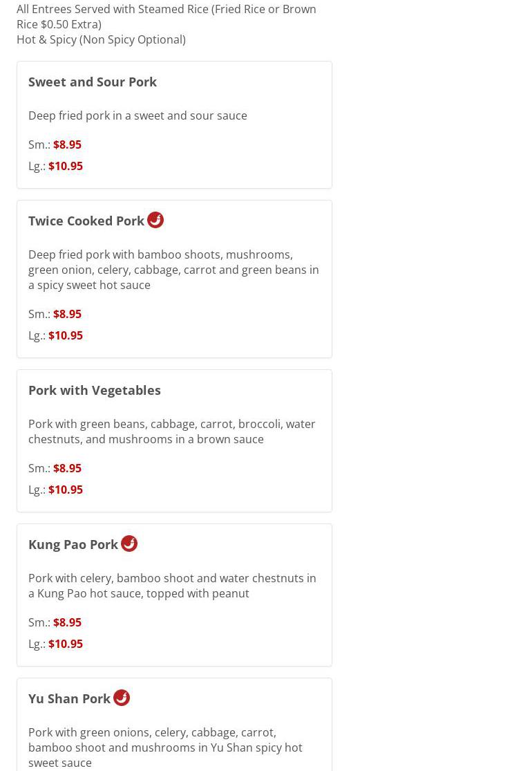The width and height of the screenshot is (532, 771).
Task: Click the Twice Cooked Pork description paragraph
Action: pyautogui.click(x=174, y=270)
